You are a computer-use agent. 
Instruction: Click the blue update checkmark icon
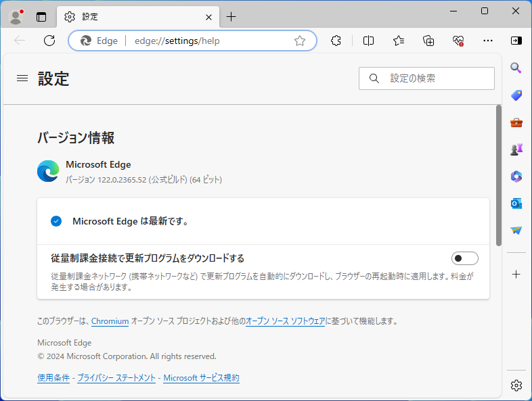(x=56, y=221)
